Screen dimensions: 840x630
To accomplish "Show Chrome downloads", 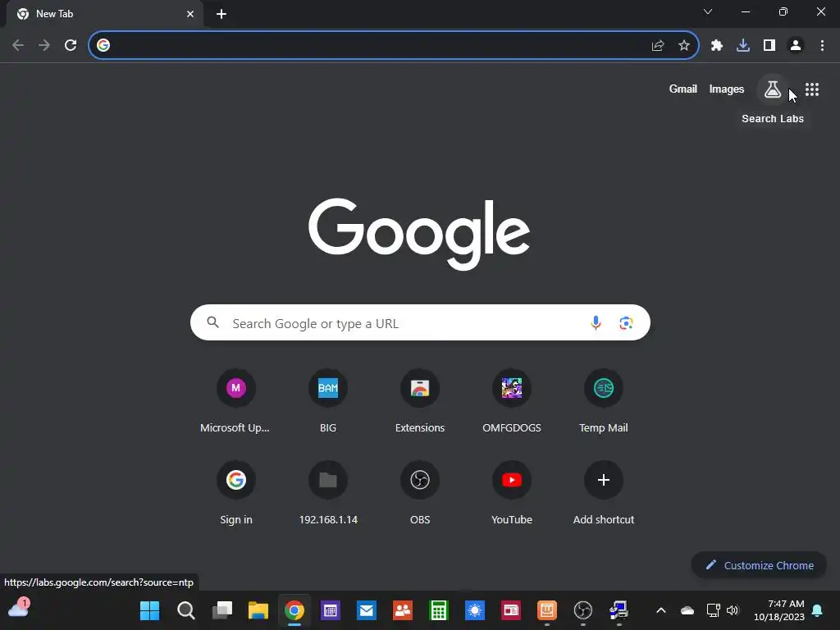I will click(742, 46).
